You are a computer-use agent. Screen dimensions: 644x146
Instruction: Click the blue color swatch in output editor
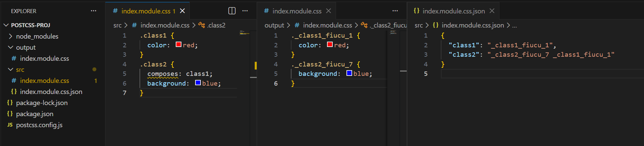[349, 73]
